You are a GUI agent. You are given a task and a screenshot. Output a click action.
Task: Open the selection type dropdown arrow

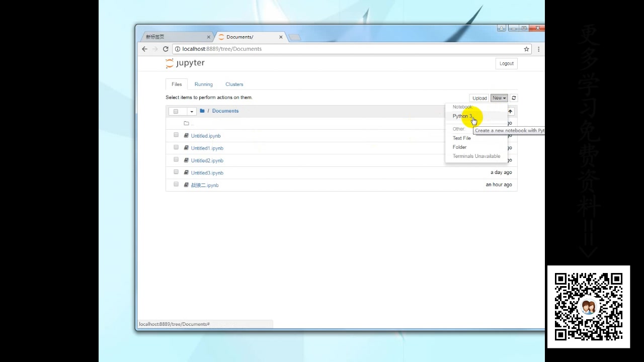click(x=192, y=111)
